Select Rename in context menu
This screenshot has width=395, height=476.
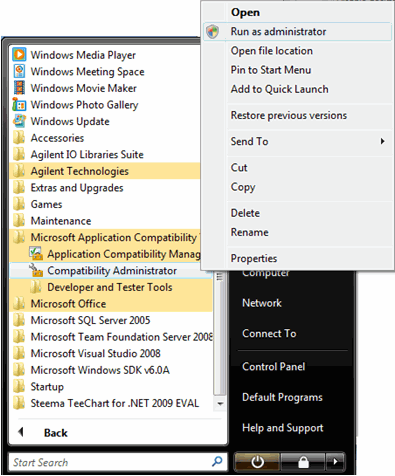click(249, 232)
